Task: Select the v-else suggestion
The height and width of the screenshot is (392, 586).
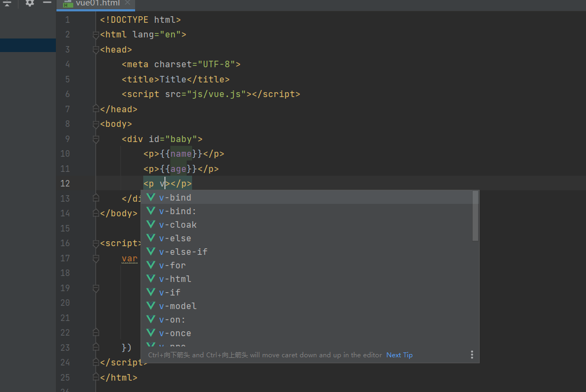Action: click(x=306, y=238)
